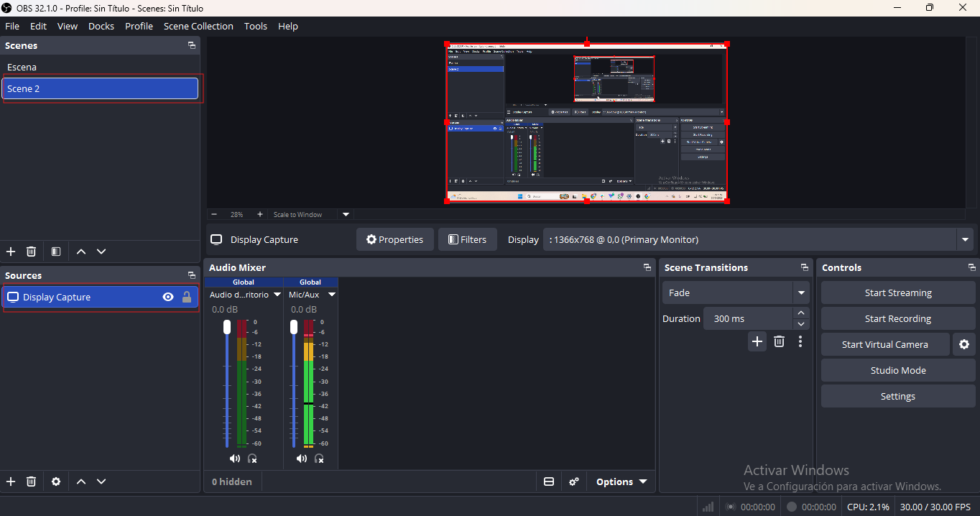Open the Scene Collection menu

pyautogui.click(x=198, y=26)
